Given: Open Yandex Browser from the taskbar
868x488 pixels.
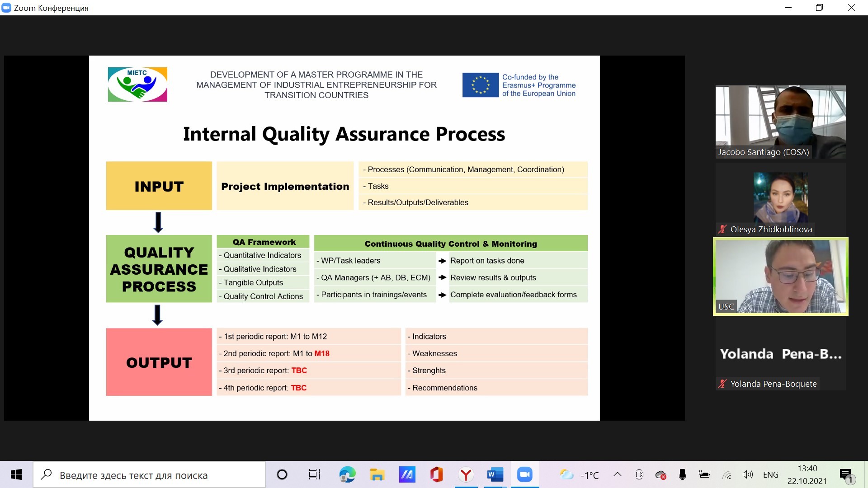Looking at the screenshot, I should pyautogui.click(x=466, y=474).
